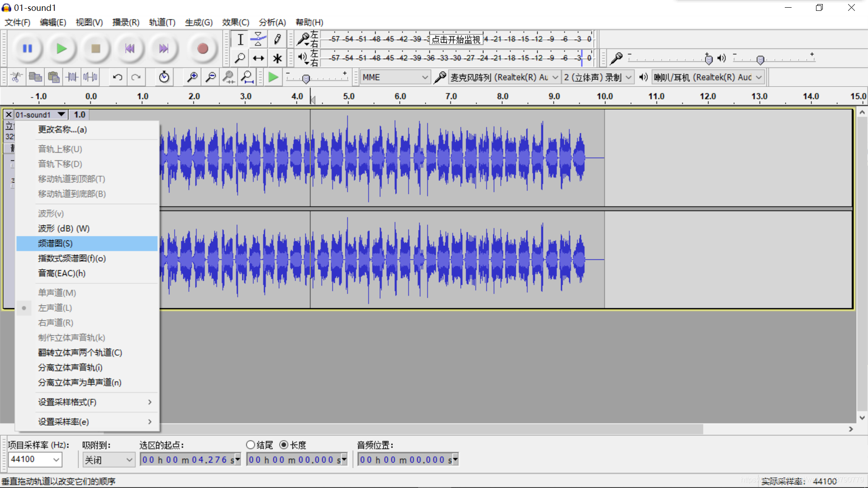Open the 效果(C) menu

click(x=235, y=22)
